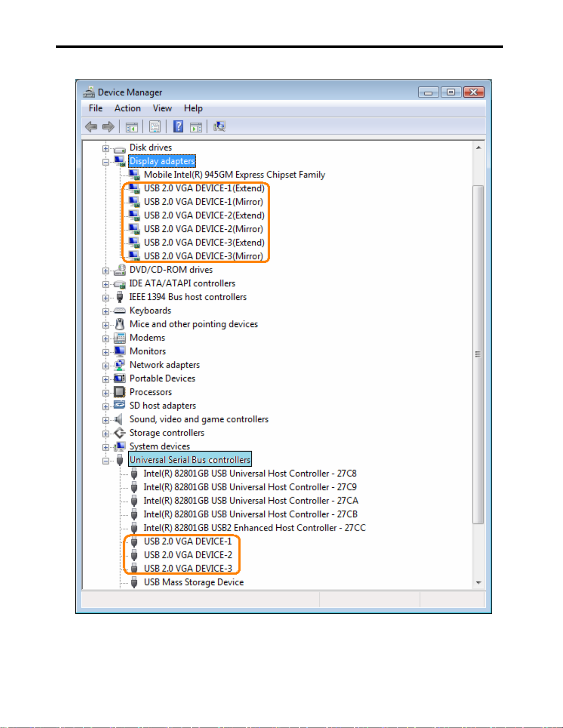Open the Properties toolbar icon
This screenshot has width=563, height=728.
click(155, 127)
